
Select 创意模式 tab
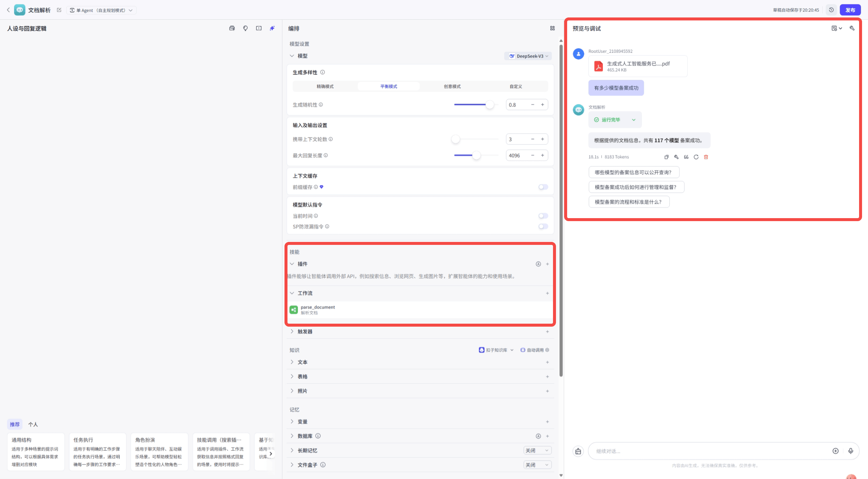452,86
